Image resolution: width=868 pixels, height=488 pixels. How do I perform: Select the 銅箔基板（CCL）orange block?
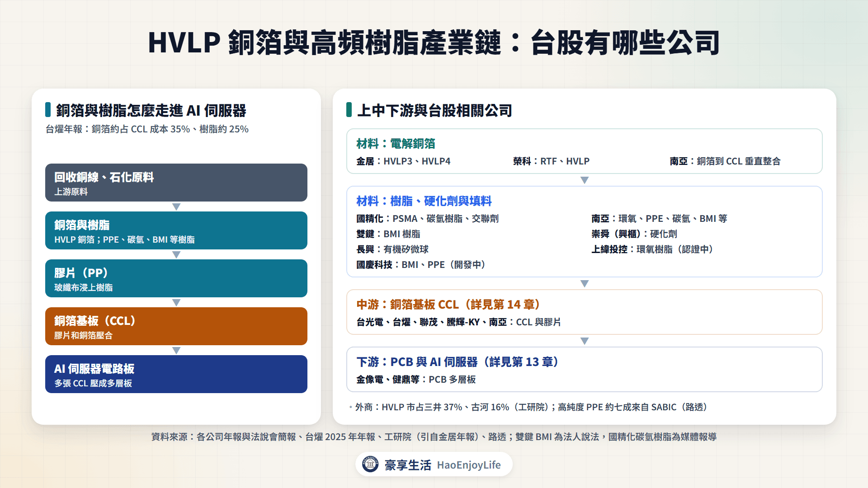[x=176, y=326]
